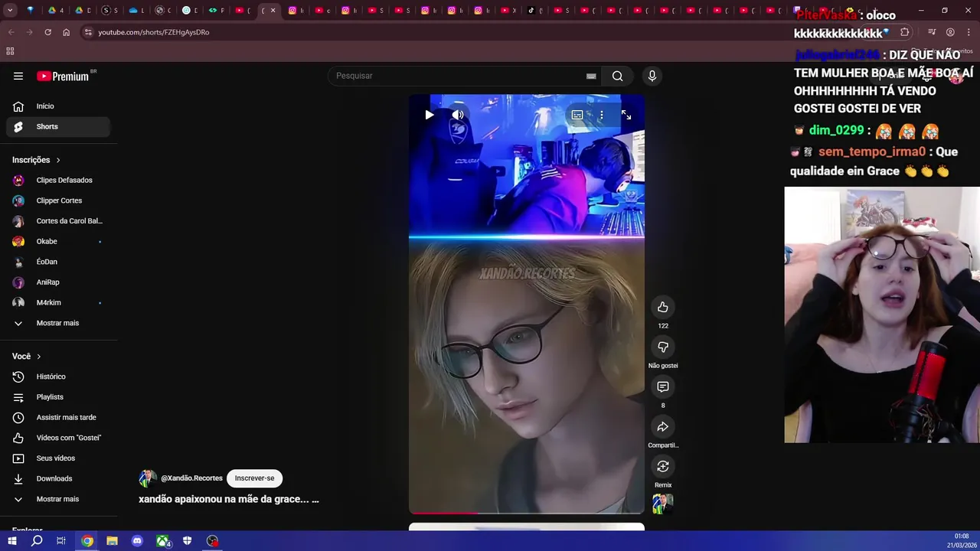Expand the Short description ellipsis
Image resolution: width=980 pixels, height=551 pixels.
pos(315,499)
